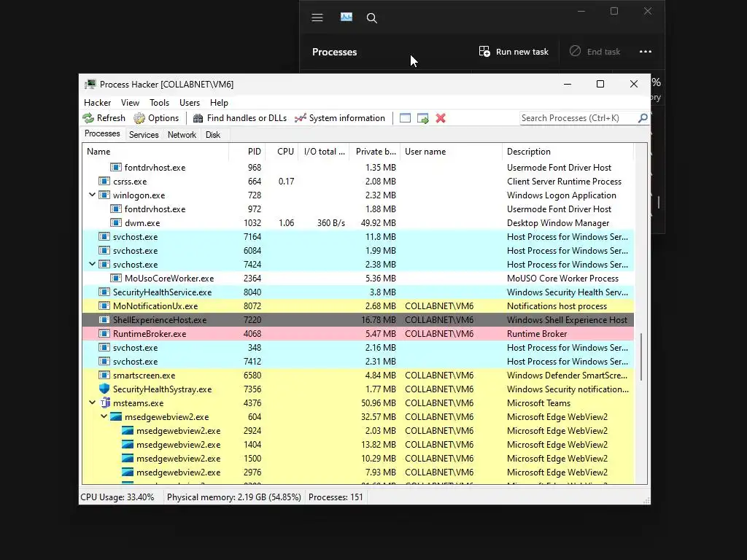The width and height of the screenshot is (747, 560).
Task: Select svchost.exe with PID 6084
Action: tap(358, 251)
